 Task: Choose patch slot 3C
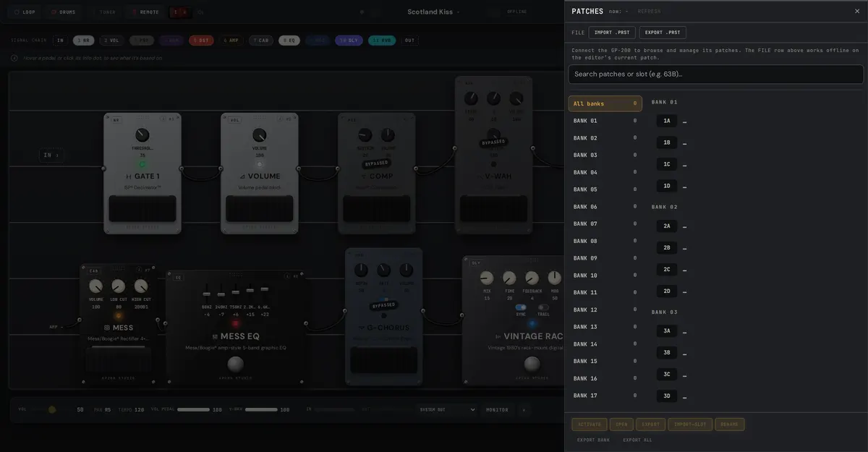[x=667, y=374]
